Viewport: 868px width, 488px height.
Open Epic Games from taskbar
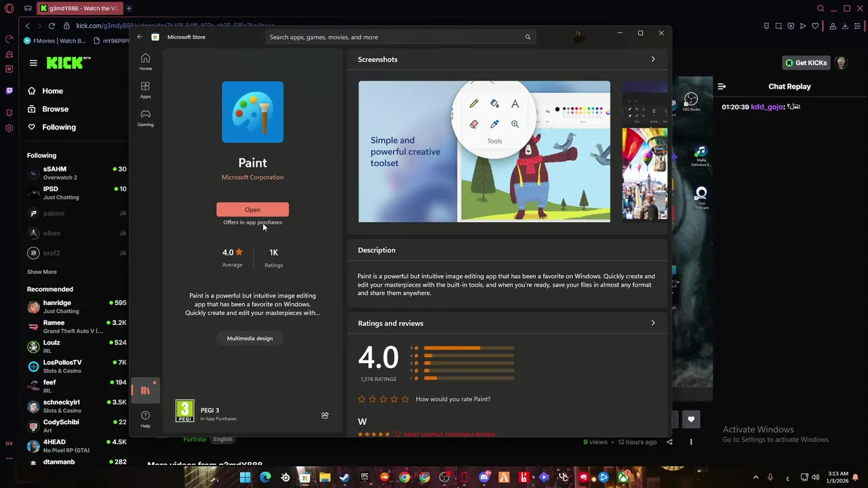tap(364, 477)
